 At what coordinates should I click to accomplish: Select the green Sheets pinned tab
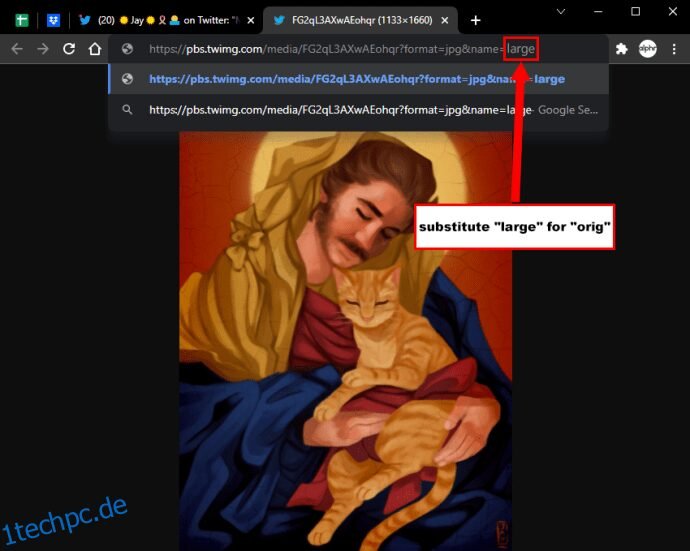(x=22, y=20)
